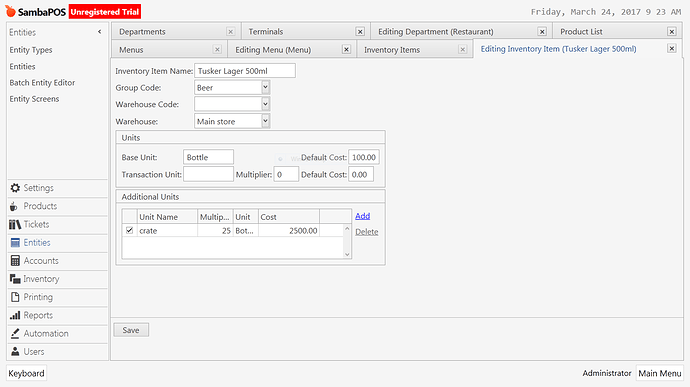Image resolution: width=690 pixels, height=387 pixels.
Task: Select the 2500.00 cost cell
Action: click(289, 231)
